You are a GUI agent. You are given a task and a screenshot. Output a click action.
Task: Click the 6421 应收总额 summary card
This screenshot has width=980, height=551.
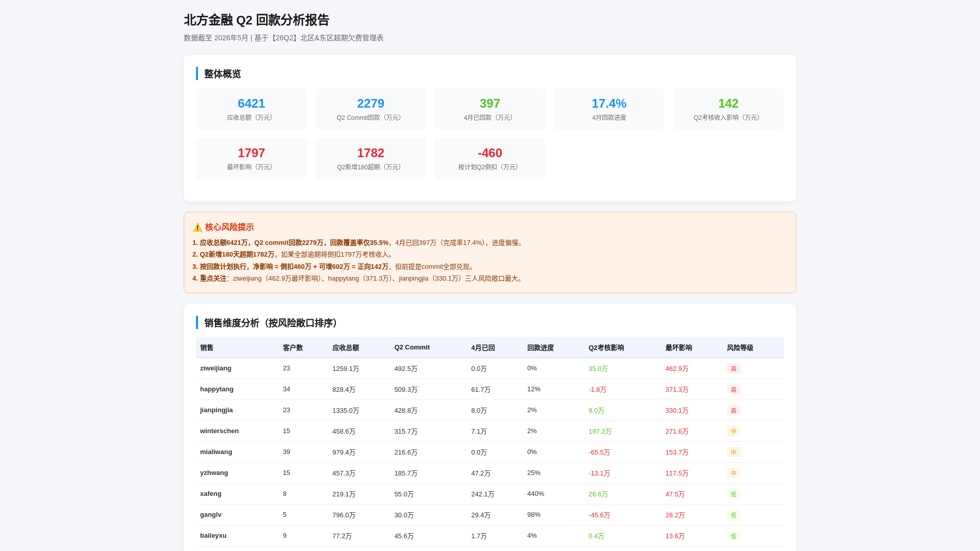[x=252, y=109]
